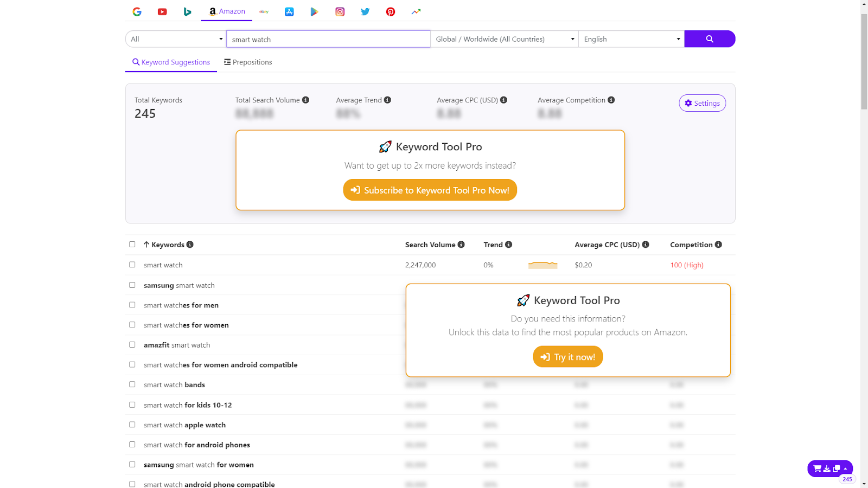Image resolution: width=868 pixels, height=488 pixels.
Task: Click the download icon in floating bar
Action: point(827,468)
